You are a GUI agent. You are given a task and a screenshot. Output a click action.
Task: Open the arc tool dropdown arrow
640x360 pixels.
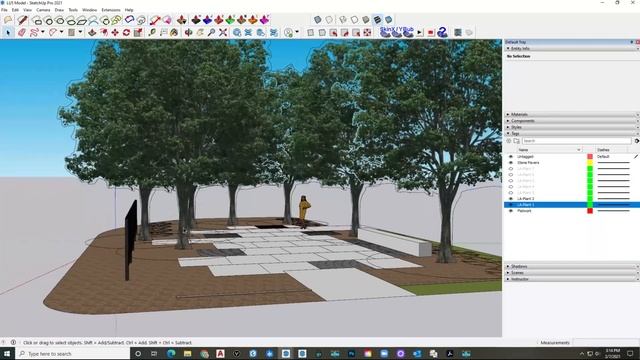pos(62,32)
